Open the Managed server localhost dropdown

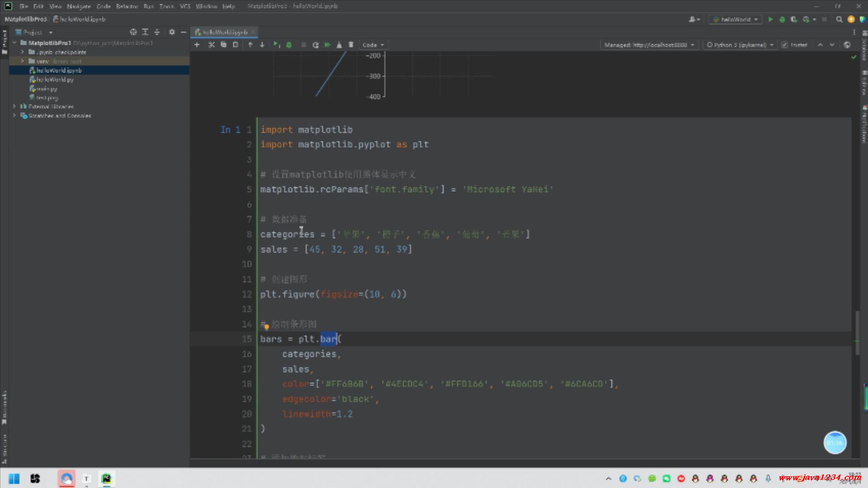pyautogui.click(x=649, y=45)
